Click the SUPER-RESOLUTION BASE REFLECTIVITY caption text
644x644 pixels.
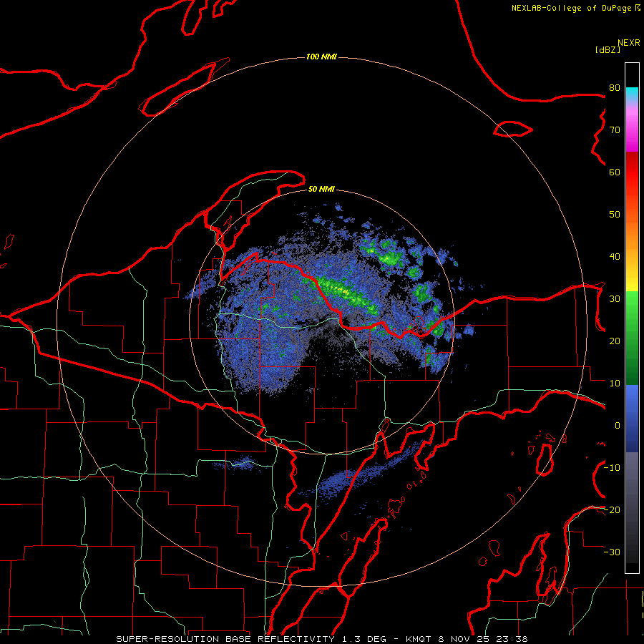coord(225,639)
